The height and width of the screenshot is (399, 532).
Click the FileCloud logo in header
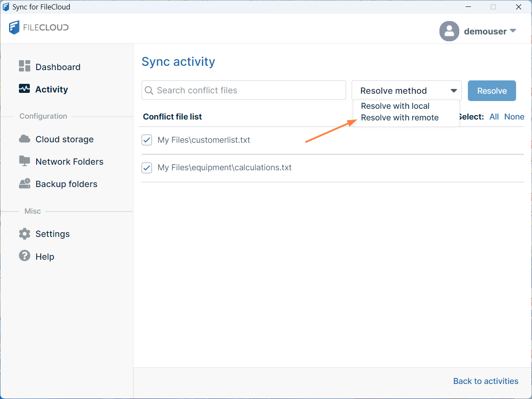click(x=39, y=28)
